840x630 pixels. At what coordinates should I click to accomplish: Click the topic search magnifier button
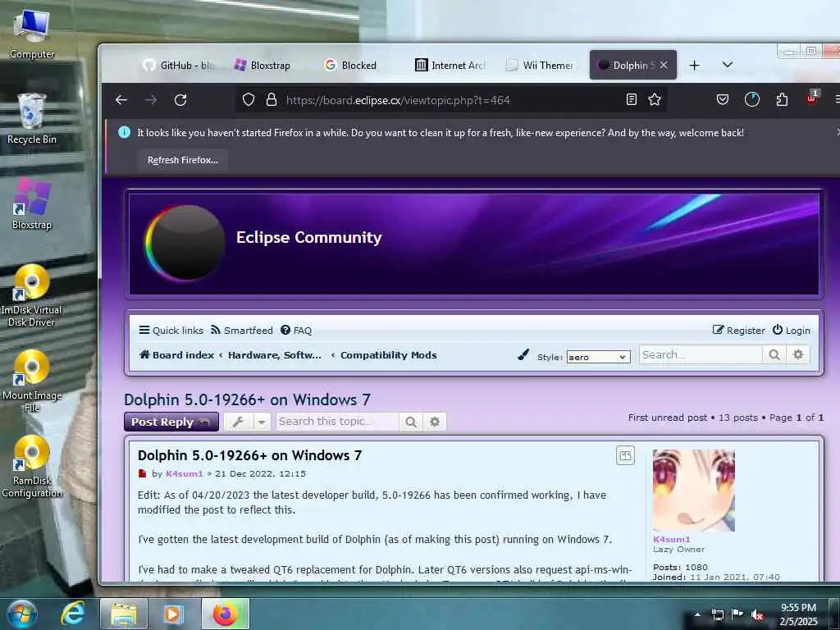[411, 422]
